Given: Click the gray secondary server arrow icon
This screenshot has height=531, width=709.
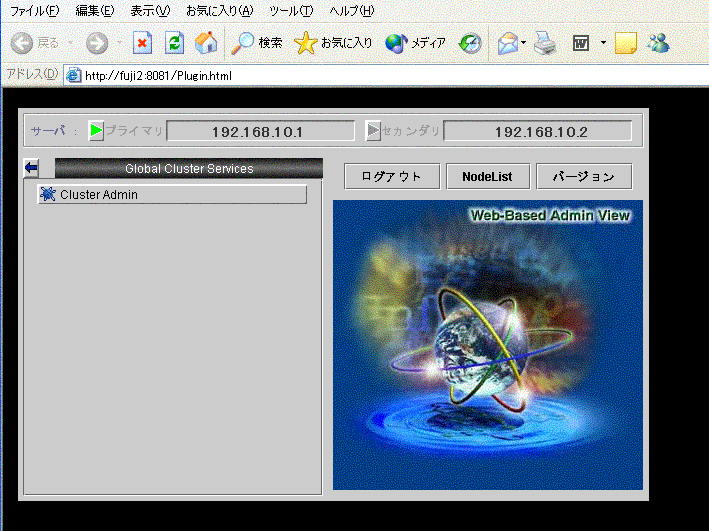Looking at the screenshot, I should click(x=373, y=131).
